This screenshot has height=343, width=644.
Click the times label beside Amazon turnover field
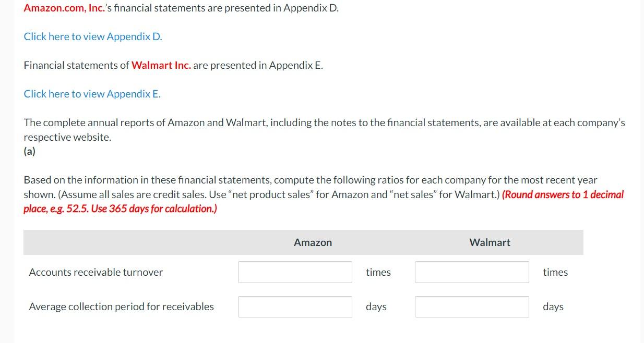(x=378, y=272)
